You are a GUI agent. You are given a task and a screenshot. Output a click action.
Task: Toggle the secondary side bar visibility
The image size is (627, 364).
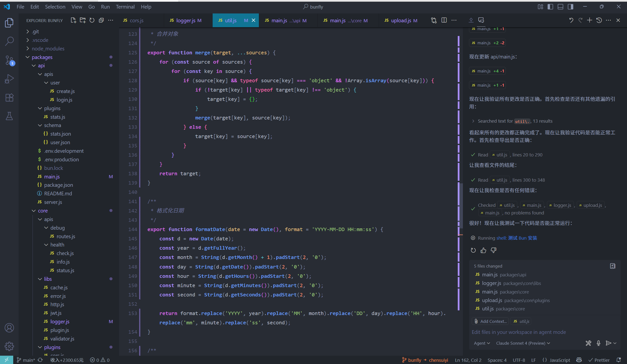click(570, 7)
